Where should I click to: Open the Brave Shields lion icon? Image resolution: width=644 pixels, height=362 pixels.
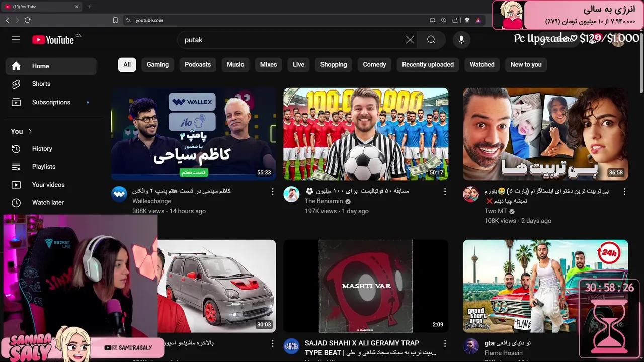pos(467,20)
